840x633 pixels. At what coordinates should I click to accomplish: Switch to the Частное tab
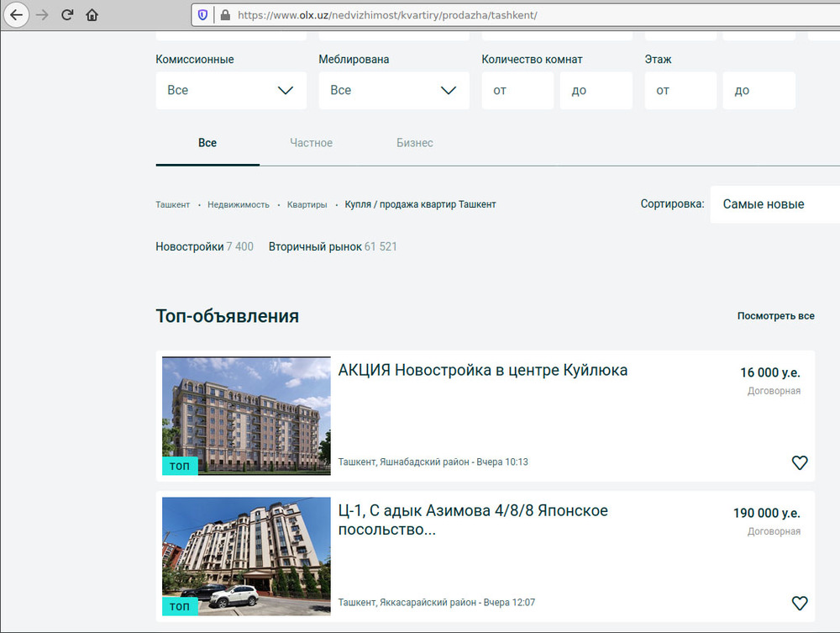pyautogui.click(x=311, y=143)
